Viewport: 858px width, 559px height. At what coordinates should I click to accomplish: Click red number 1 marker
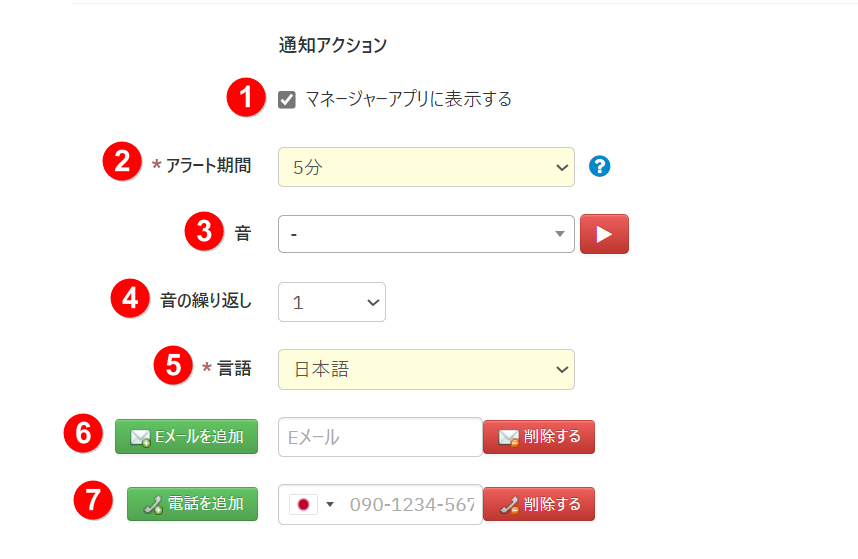pyautogui.click(x=245, y=98)
